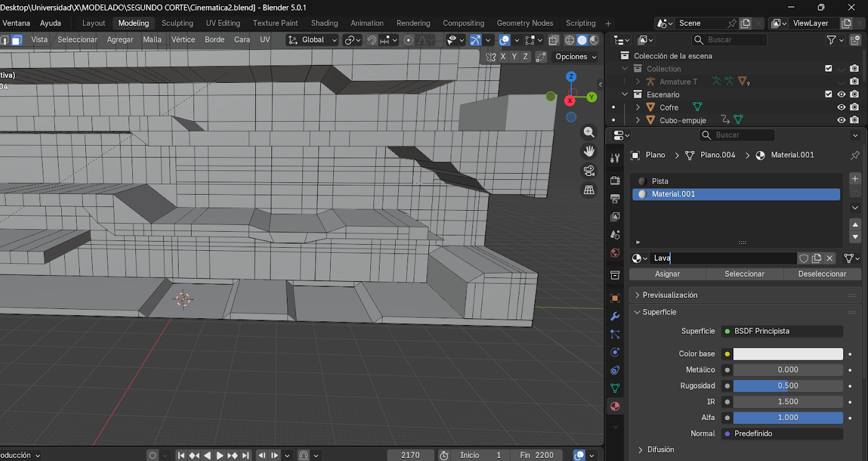Open the Global transform orientation dropdown
Viewport: 868px width, 461px height.
(313, 40)
